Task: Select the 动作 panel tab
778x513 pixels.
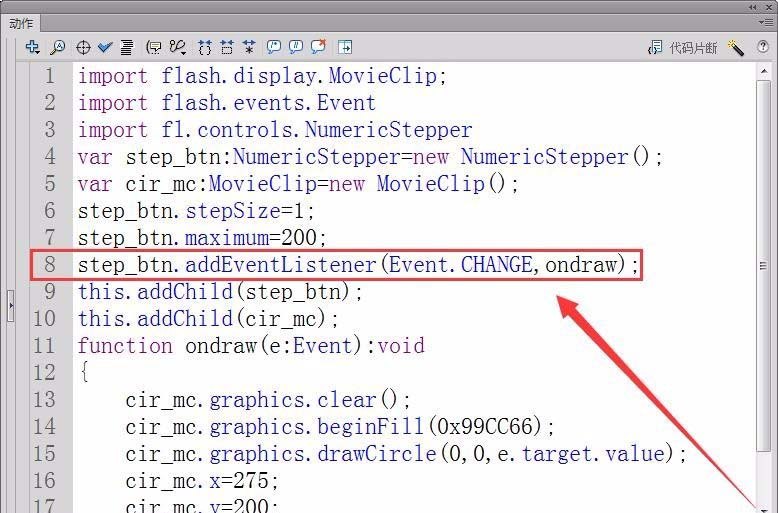Action: click(21, 23)
